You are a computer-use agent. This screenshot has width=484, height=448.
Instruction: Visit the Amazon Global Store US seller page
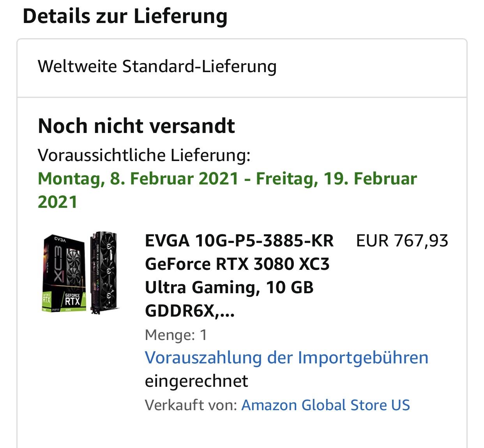point(326,405)
